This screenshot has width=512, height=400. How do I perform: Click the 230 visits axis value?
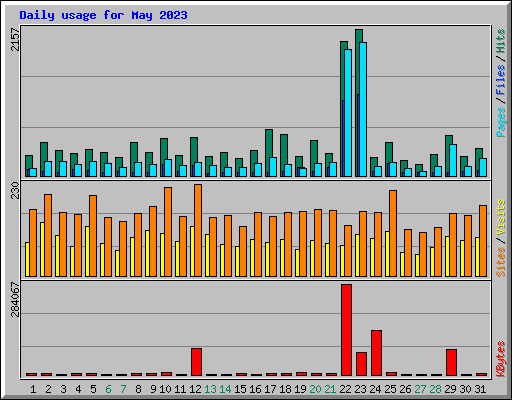[15, 190]
